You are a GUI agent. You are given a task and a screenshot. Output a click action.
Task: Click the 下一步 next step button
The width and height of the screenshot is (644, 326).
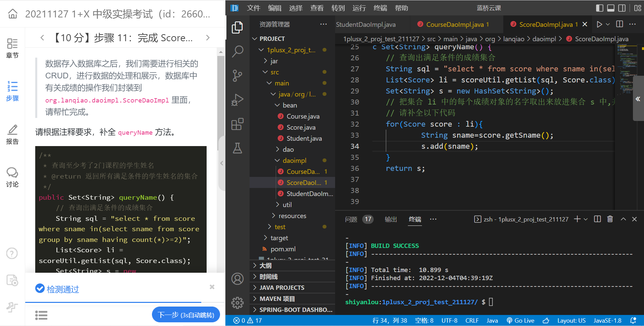186,315
